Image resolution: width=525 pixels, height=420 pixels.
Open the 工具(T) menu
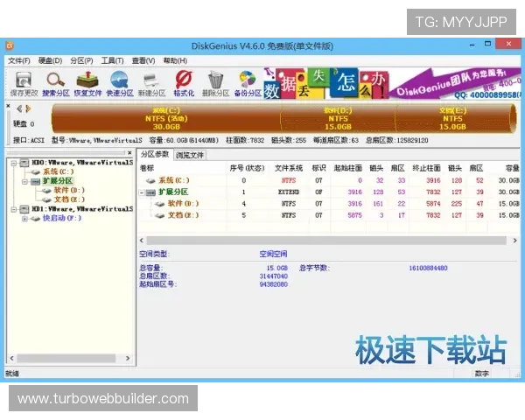pos(112,60)
